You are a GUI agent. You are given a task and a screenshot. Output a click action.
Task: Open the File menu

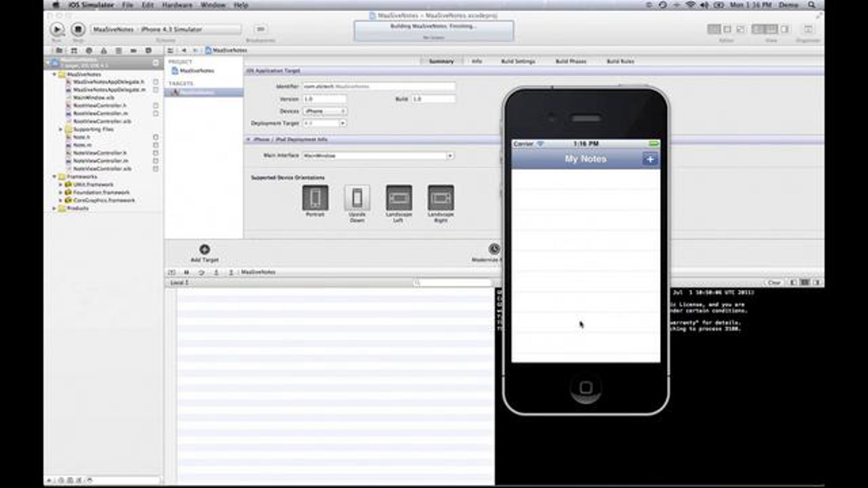point(127,5)
